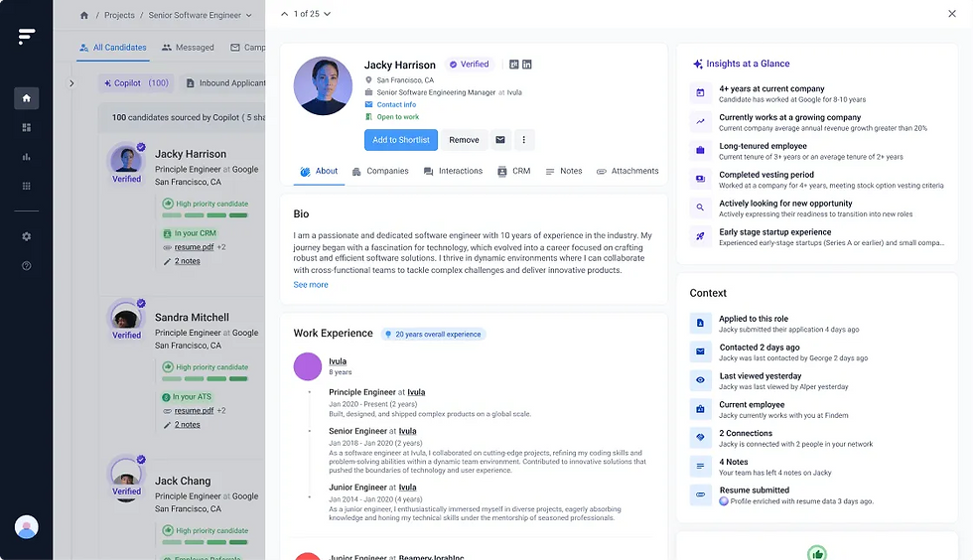Open the three-dot more options menu
This screenshot has height=560, width=973.
524,140
